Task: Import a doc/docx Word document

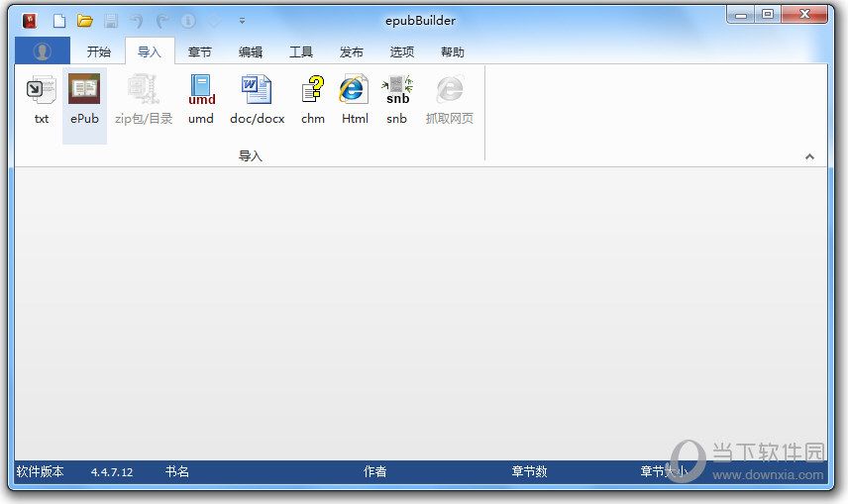Action: tap(257, 102)
